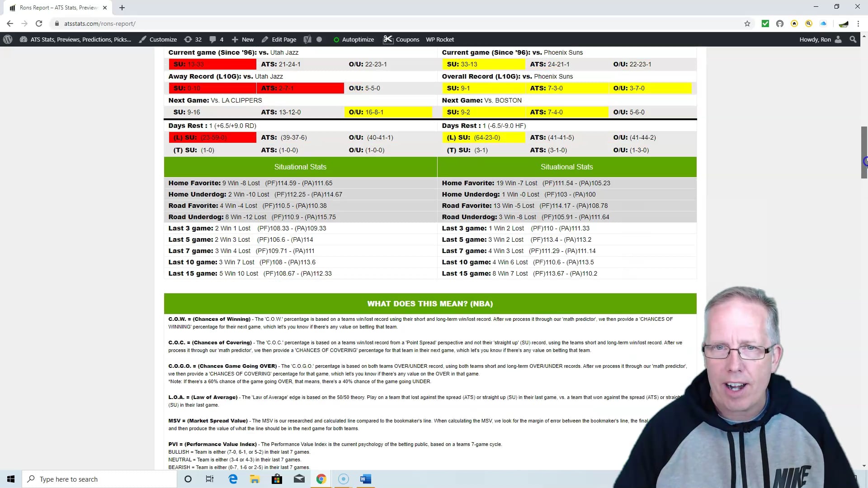Click the blue cloud extension icon

(823, 23)
